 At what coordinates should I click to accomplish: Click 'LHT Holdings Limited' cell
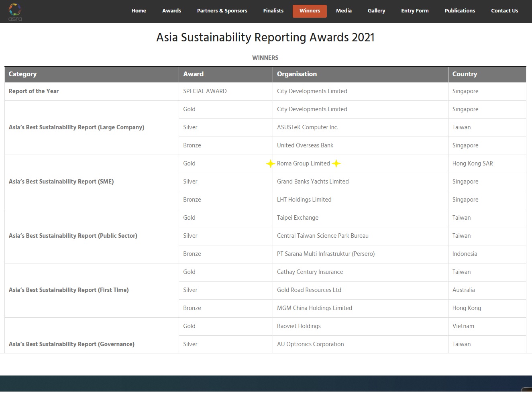(x=360, y=200)
